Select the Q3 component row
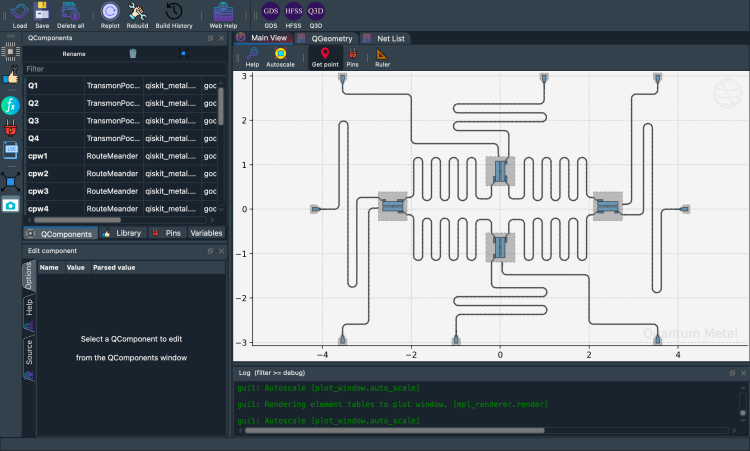Screen dimensions: 750x451 coord(123,121)
